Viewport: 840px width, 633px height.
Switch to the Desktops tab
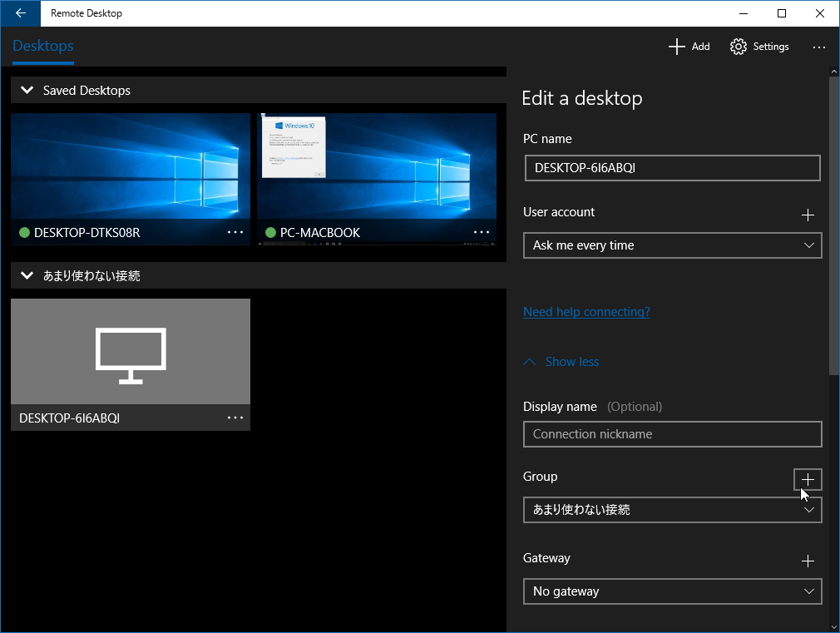coord(43,47)
